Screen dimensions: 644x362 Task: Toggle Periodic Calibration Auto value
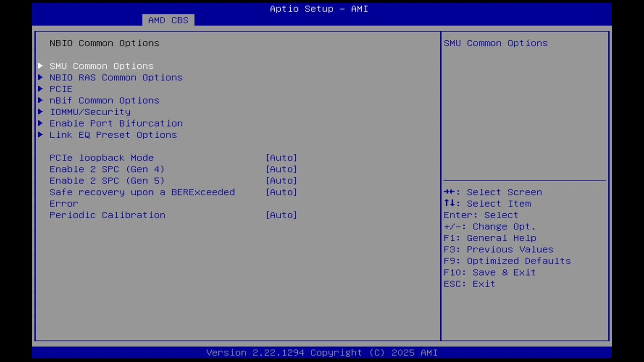[281, 215]
